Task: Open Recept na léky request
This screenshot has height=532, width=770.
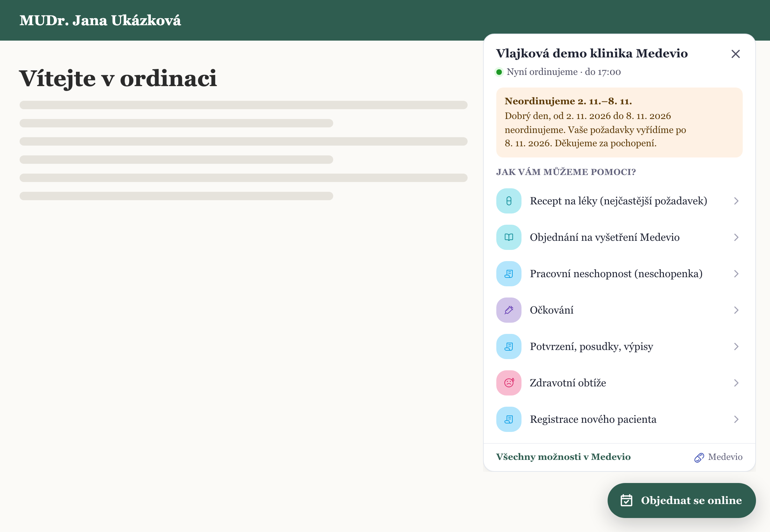Action: coord(619,201)
